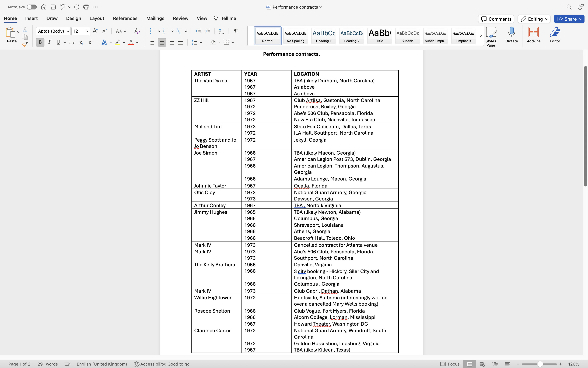Image resolution: width=588 pixels, height=368 pixels.
Task: Save document with the floppy disk icon
Action: coord(53,7)
